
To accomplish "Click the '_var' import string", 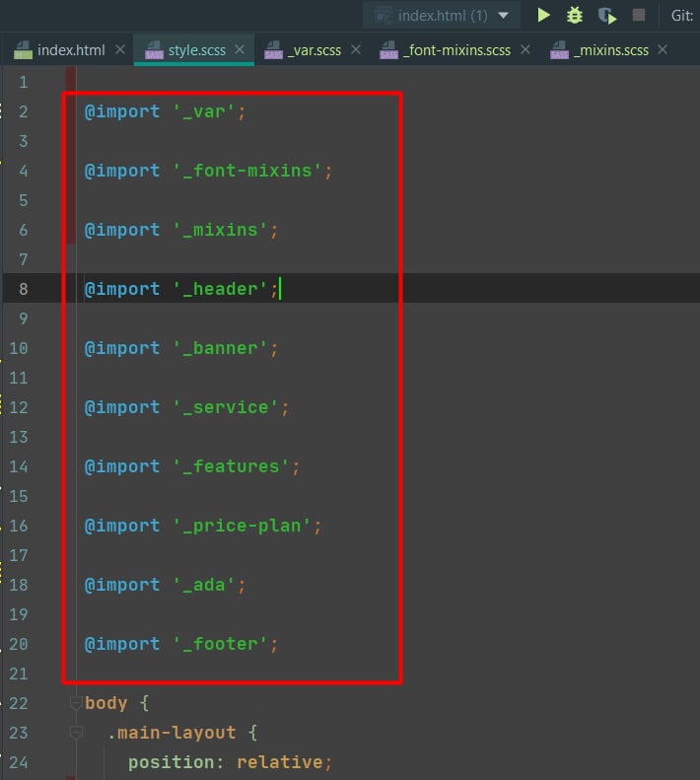I will click(x=204, y=111).
